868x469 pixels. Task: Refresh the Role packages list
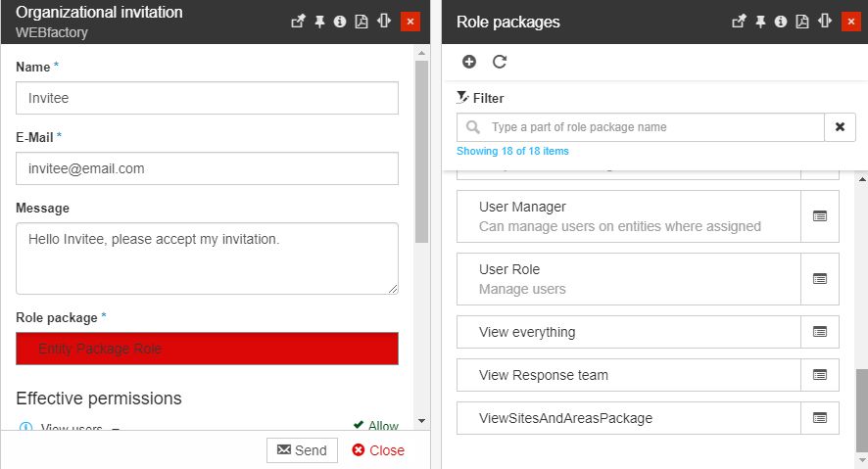coord(500,62)
